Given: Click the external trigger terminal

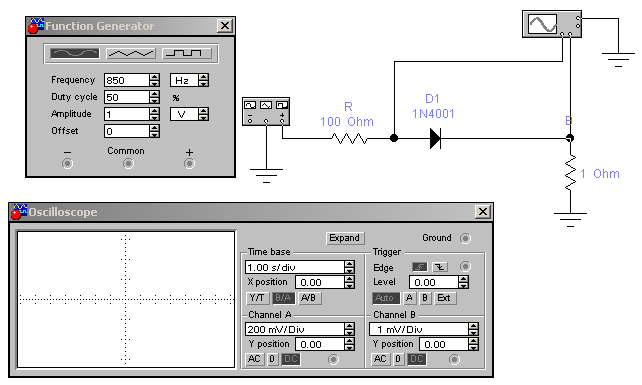Looking at the screenshot, I should [465, 267].
